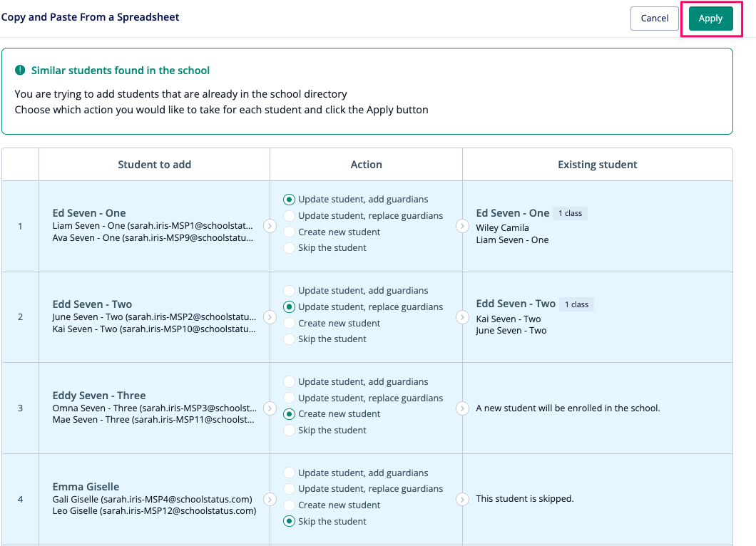This screenshot has width=756, height=546.
Task: Click the "1 class" badge next to Ed Seven - One
Action: point(570,213)
